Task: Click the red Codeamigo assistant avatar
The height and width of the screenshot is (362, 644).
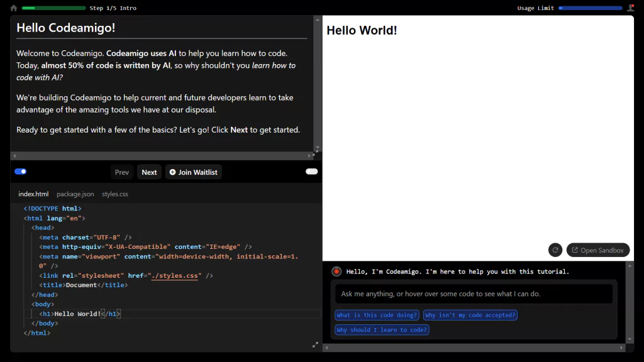Action: click(x=336, y=271)
